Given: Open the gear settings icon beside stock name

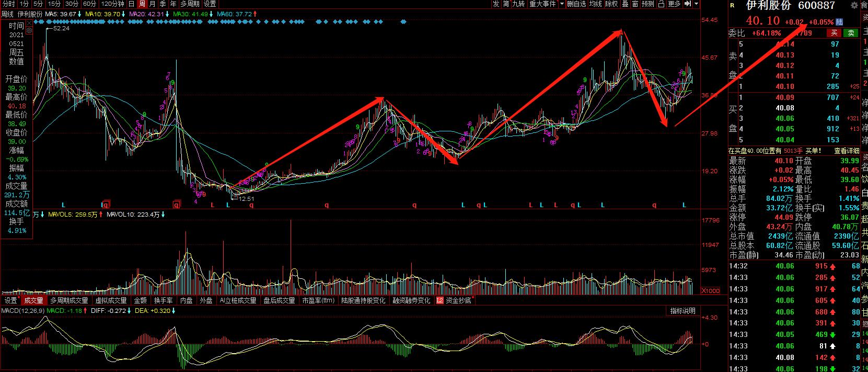Looking at the screenshot, I should point(854,6).
